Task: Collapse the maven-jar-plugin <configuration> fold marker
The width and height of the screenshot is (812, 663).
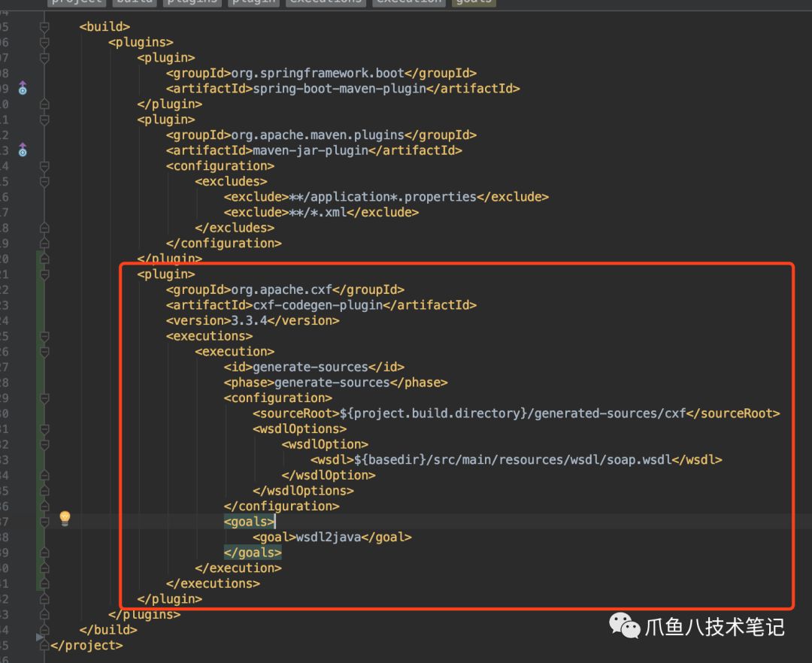Action: pos(44,166)
